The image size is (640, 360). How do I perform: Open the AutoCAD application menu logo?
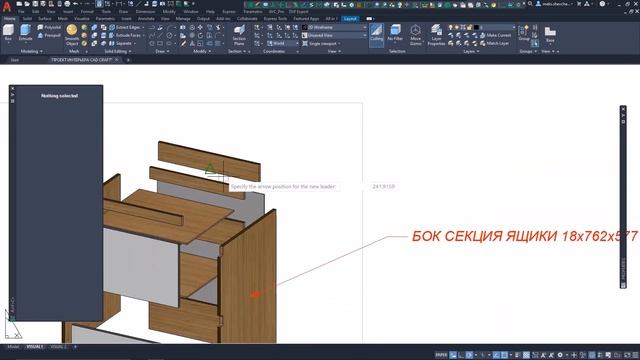click(x=7, y=7)
